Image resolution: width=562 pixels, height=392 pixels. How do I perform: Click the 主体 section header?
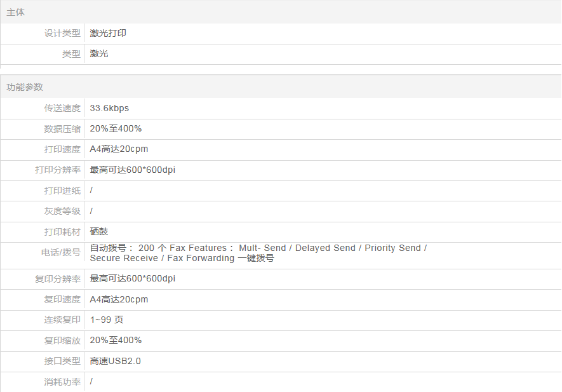point(16,12)
